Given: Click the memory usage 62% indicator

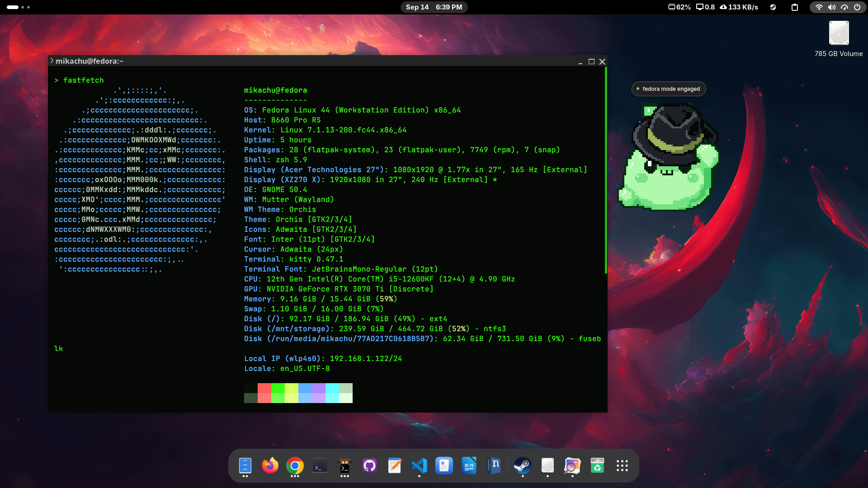Looking at the screenshot, I should point(679,7).
